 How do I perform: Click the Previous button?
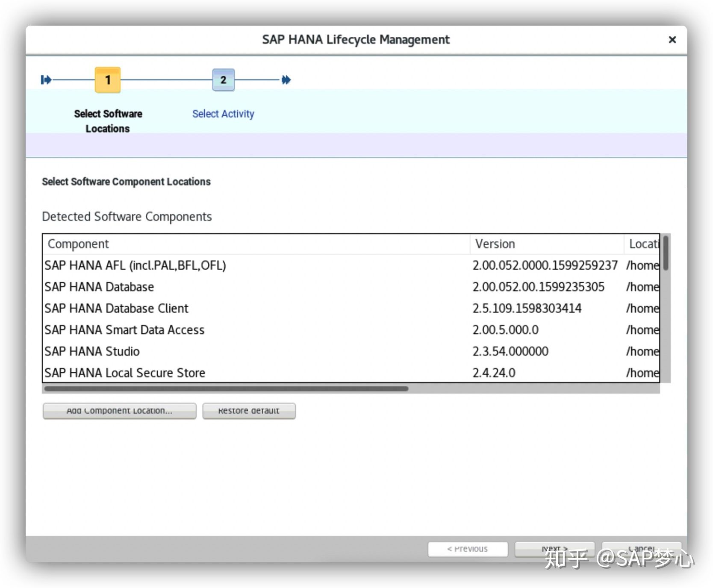(x=468, y=549)
